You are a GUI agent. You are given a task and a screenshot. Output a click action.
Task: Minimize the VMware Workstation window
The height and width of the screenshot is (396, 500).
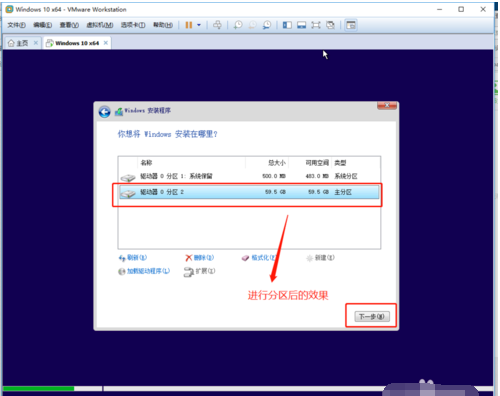tap(440, 9)
